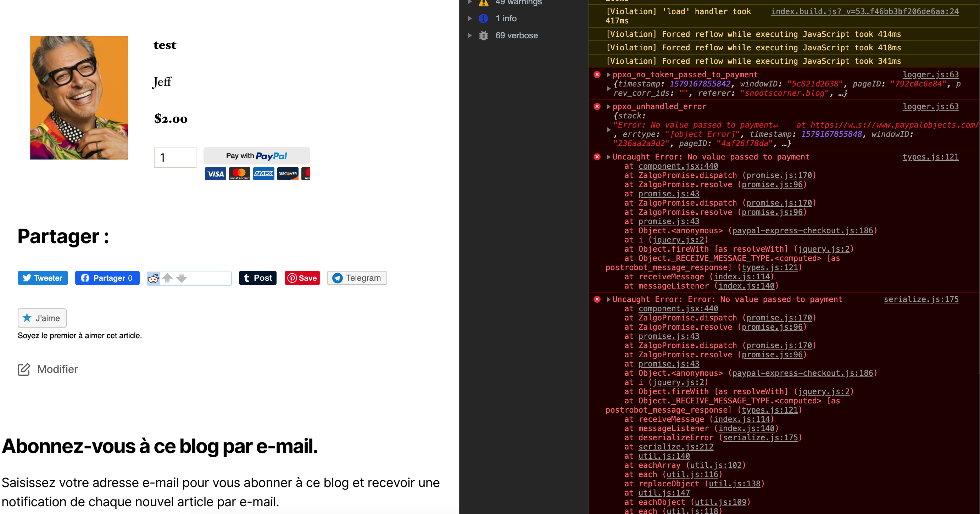Expand the 69 verbose message group
The width and height of the screenshot is (980, 514).
(x=470, y=35)
